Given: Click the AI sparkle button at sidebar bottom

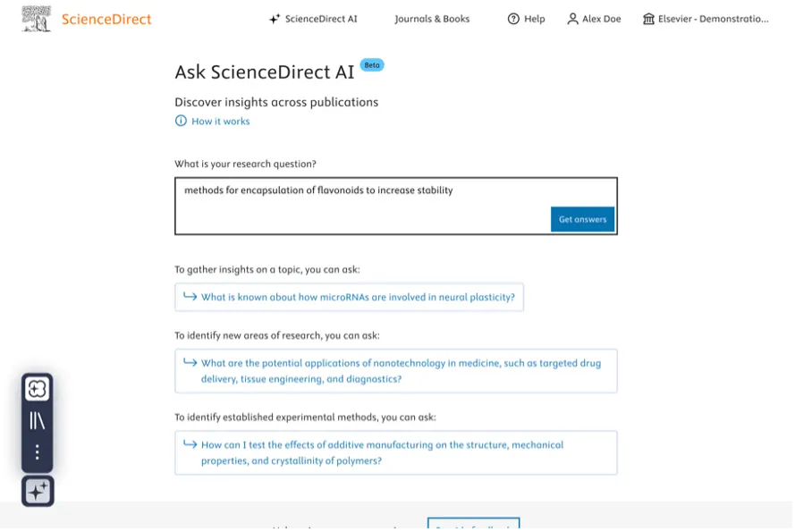Looking at the screenshot, I should pyautogui.click(x=38, y=493).
